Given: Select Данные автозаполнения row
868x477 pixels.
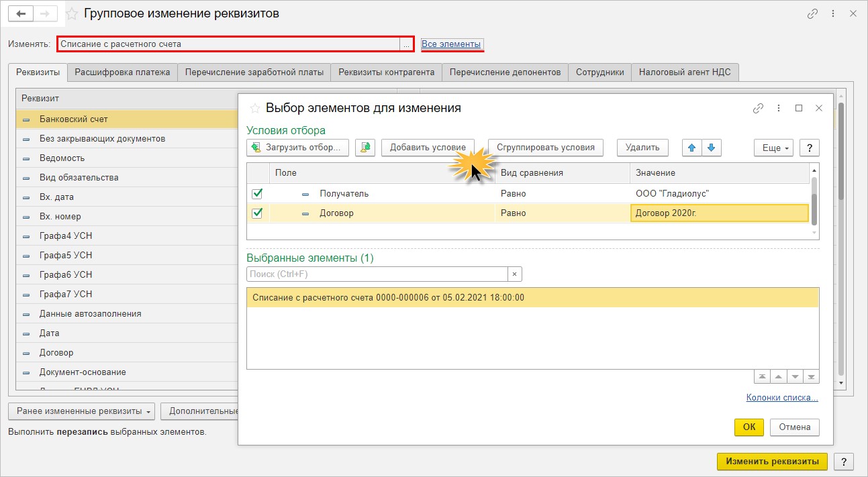Looking at the screenshot, I should pos(128,314).
